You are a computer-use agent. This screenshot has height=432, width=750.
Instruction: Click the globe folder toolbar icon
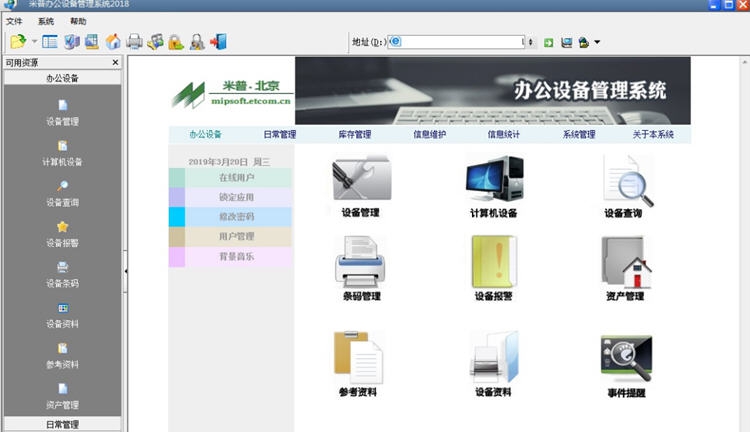pos(584,43)
